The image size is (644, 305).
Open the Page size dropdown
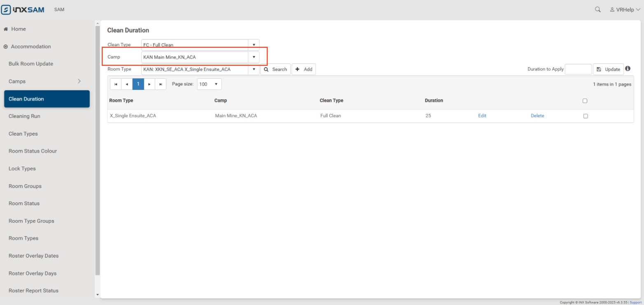[209, 84]
